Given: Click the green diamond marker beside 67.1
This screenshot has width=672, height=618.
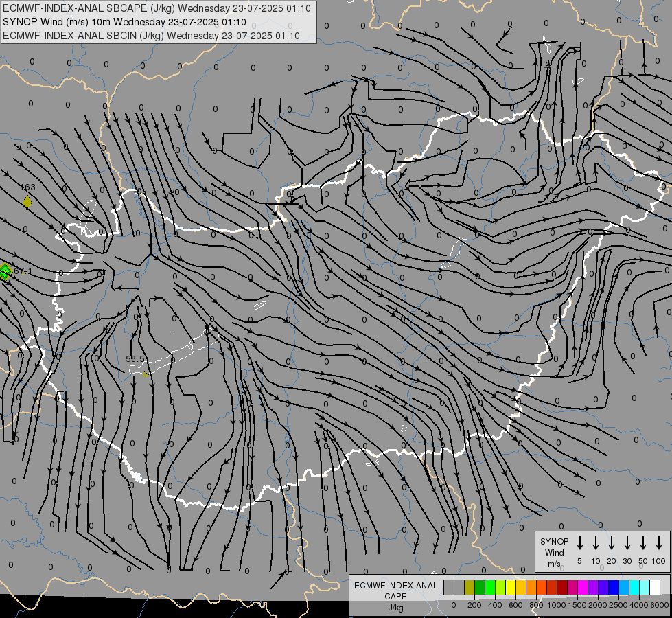Looking at the screenshot, I should [5, 271].
